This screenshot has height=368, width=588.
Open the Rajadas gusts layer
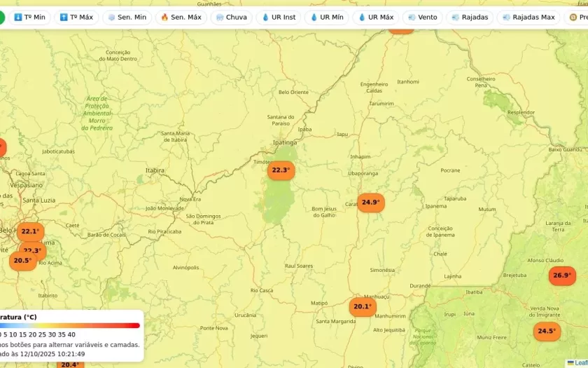tap(470, 17)
